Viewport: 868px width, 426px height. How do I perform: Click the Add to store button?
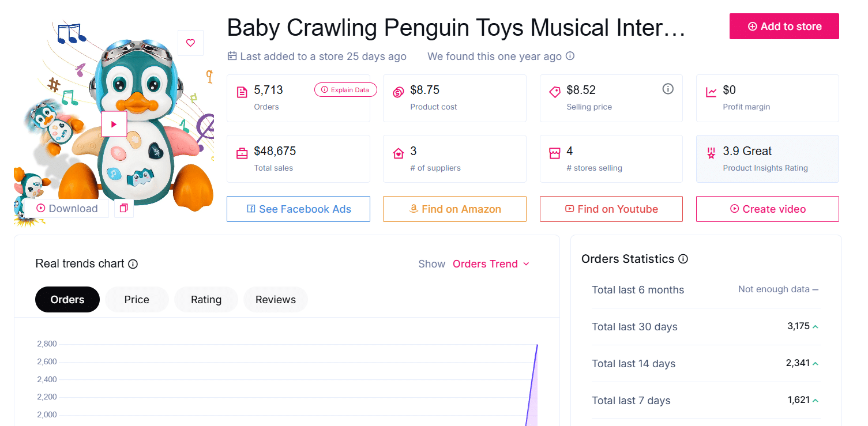[x=784, y=26]
